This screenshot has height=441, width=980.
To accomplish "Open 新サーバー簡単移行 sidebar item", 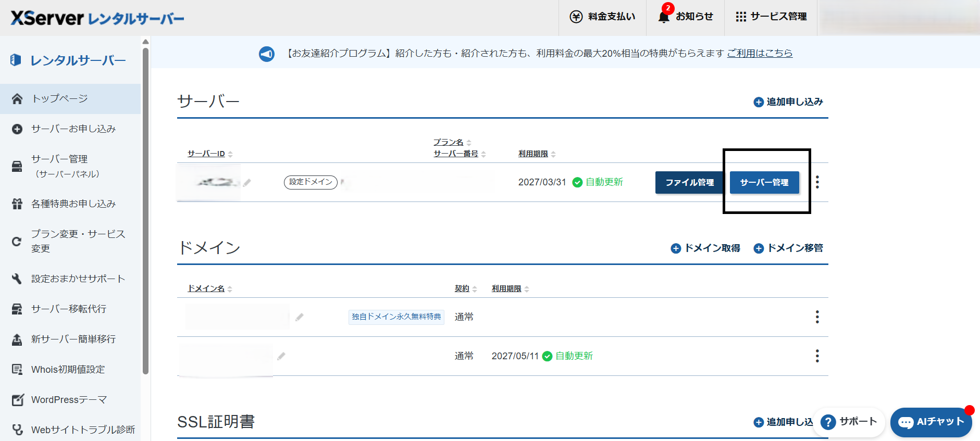I will [70, 339].
